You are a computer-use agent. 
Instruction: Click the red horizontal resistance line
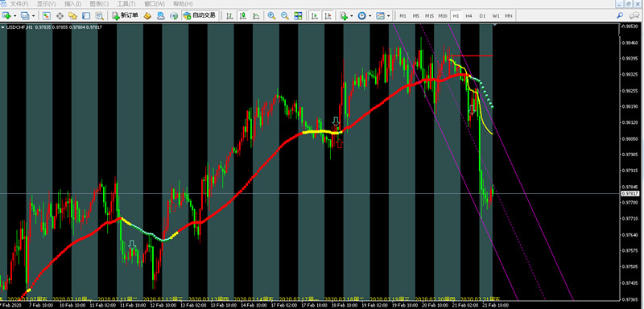coord(472,56)
